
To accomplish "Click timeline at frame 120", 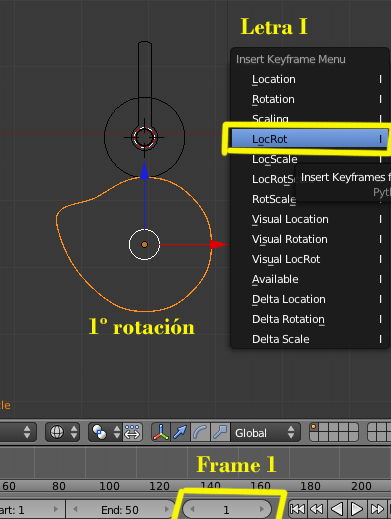I will 159,486.
